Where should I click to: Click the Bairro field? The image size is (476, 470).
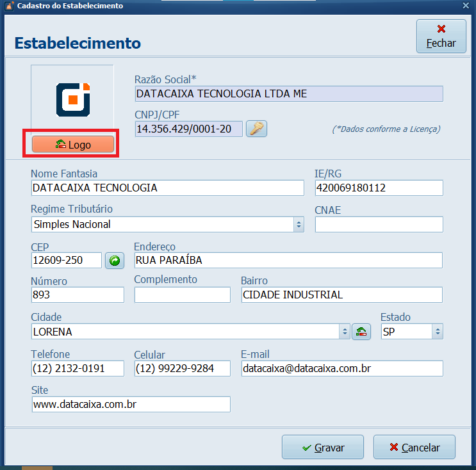click(x=342, y=295)
